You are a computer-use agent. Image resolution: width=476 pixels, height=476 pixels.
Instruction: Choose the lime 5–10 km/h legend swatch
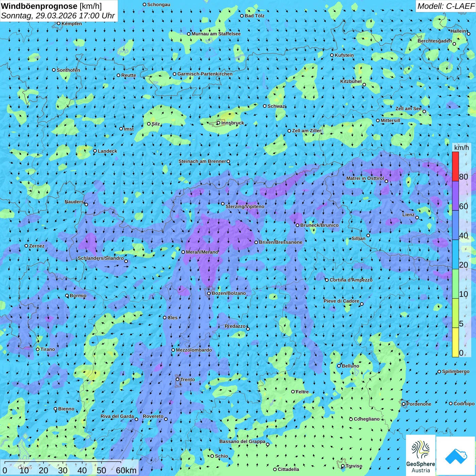pyautogui.click(x=455, y=313)
